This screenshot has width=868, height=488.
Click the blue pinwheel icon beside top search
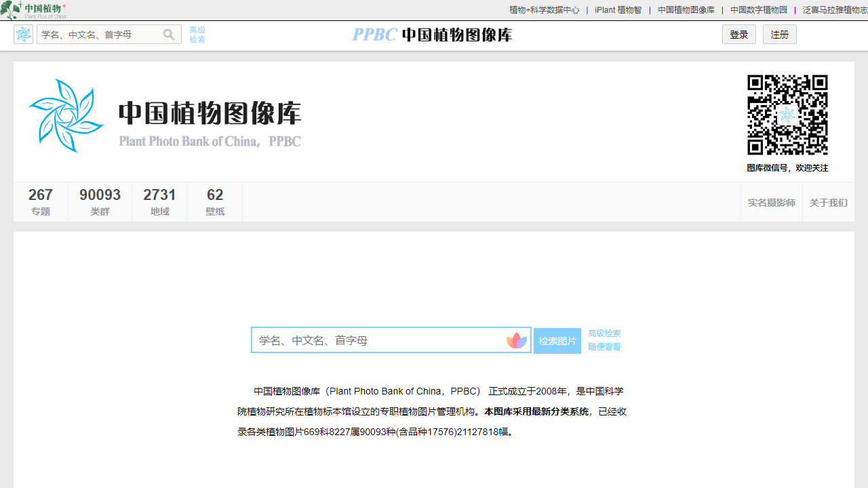point(24,35)
